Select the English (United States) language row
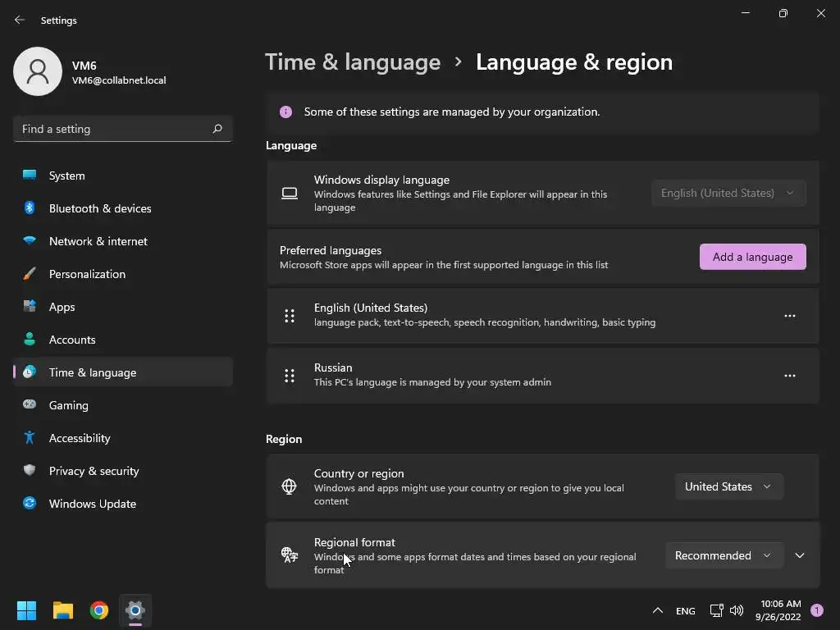 [x=543, y=316]
